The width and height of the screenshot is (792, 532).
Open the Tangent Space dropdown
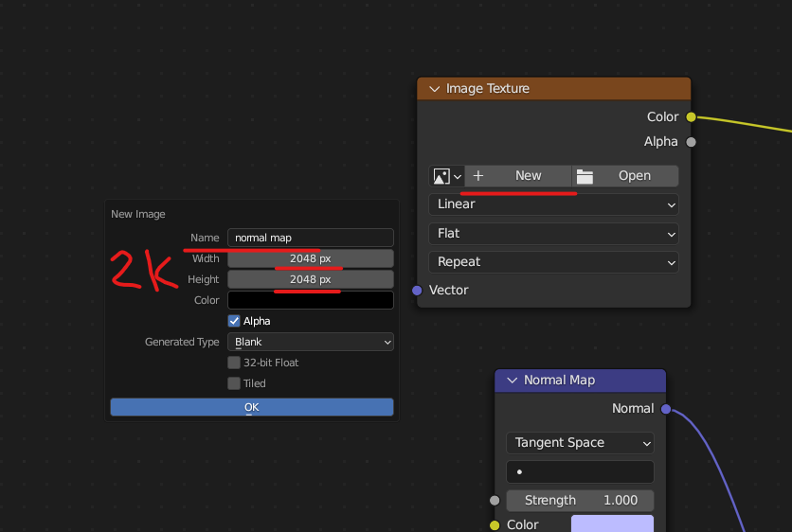point(580,443)
